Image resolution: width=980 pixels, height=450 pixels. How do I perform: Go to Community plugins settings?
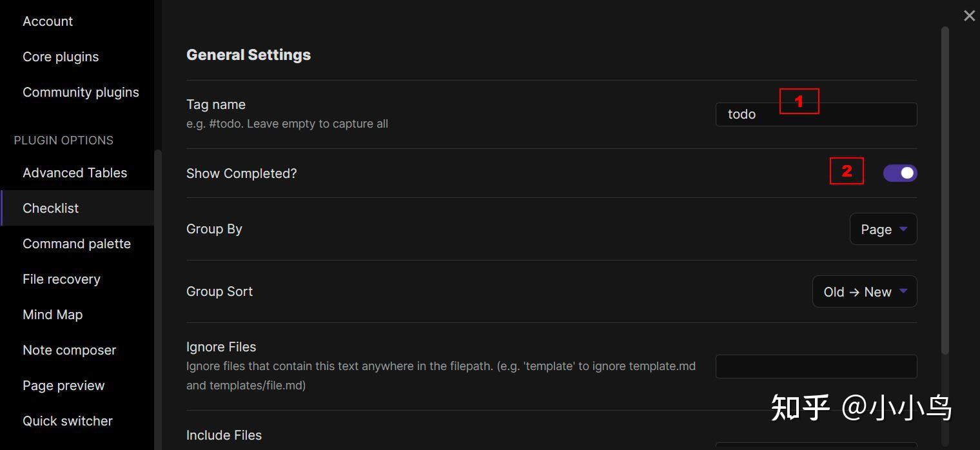click(x=81, y=92)
